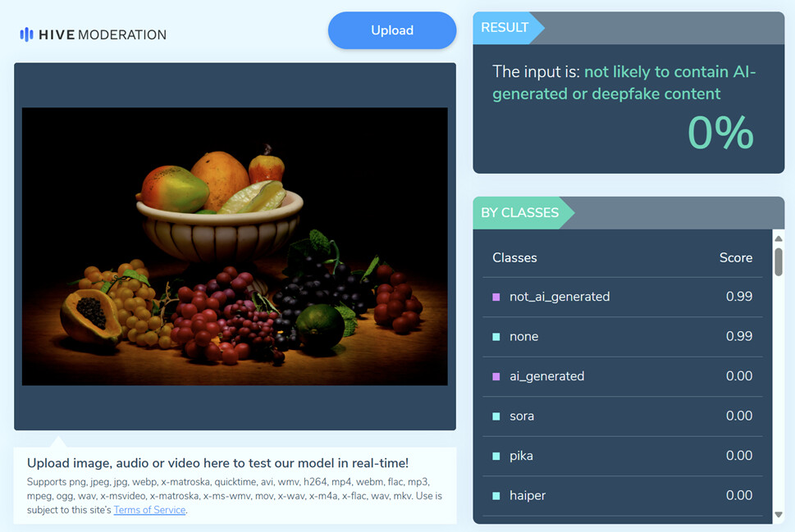Click the classes list scrollbar thumb
Viewport: 795px width, 532px height.
779,261
